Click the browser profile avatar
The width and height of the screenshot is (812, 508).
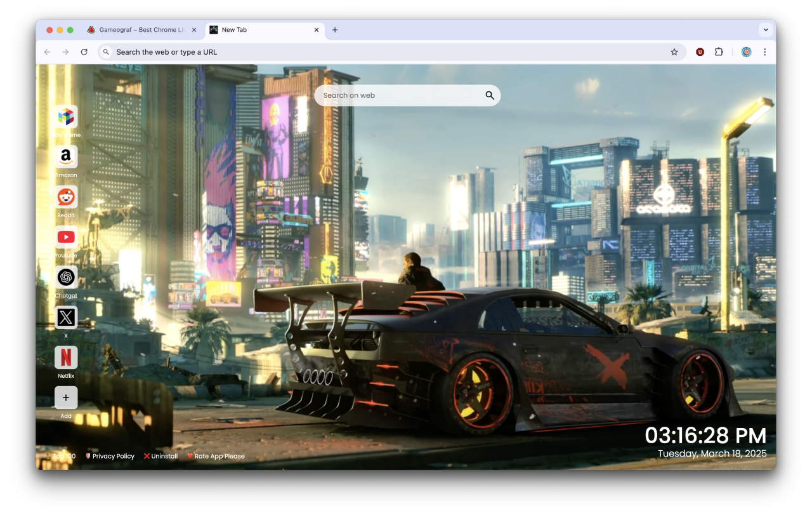(x=746, y=51)
